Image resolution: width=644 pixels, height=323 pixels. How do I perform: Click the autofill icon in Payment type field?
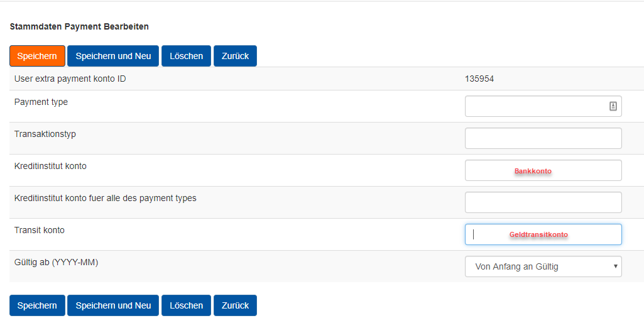point(613,106)
